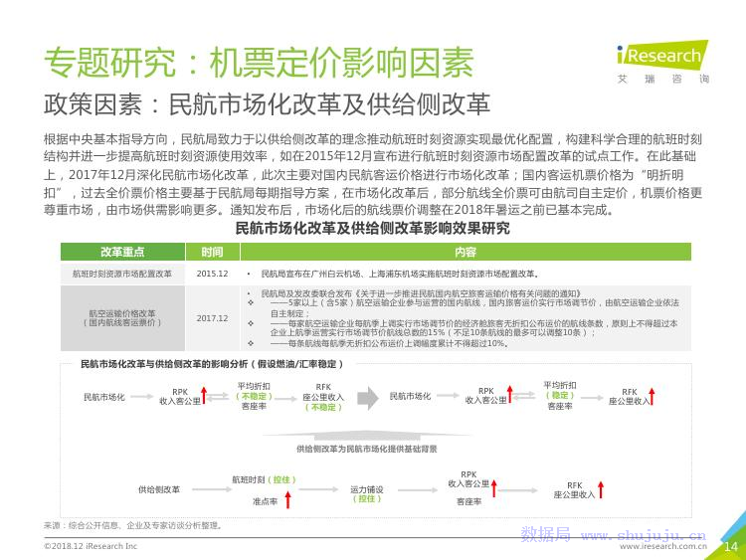Click the 改革重点 table header

pos(122,252)
